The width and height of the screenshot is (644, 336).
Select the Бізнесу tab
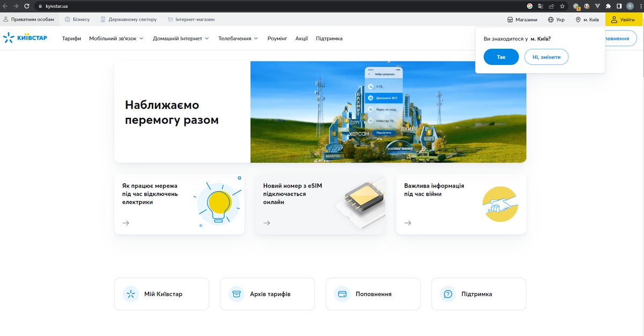pos(77,19)
